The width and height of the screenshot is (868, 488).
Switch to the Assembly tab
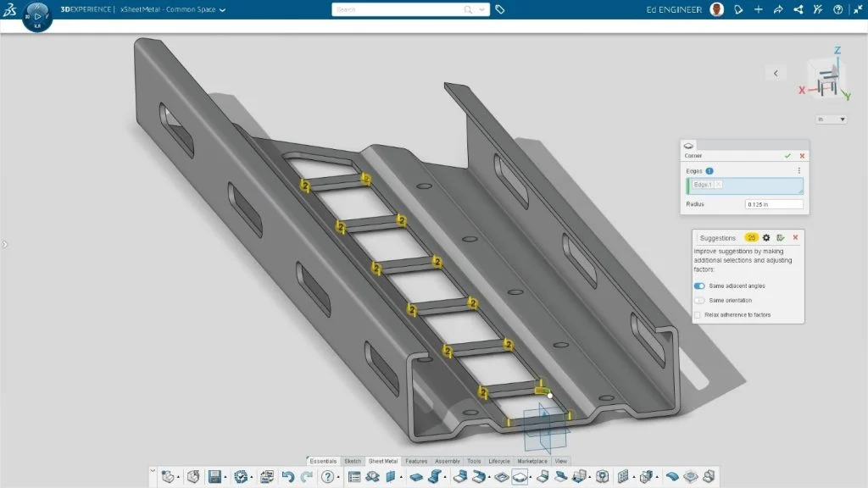[448, 461]
